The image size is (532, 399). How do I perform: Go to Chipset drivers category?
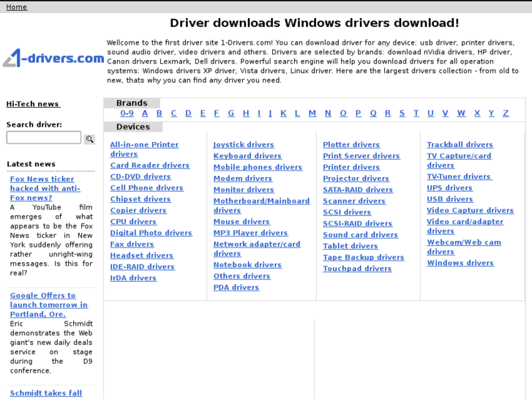click(141, 199)
